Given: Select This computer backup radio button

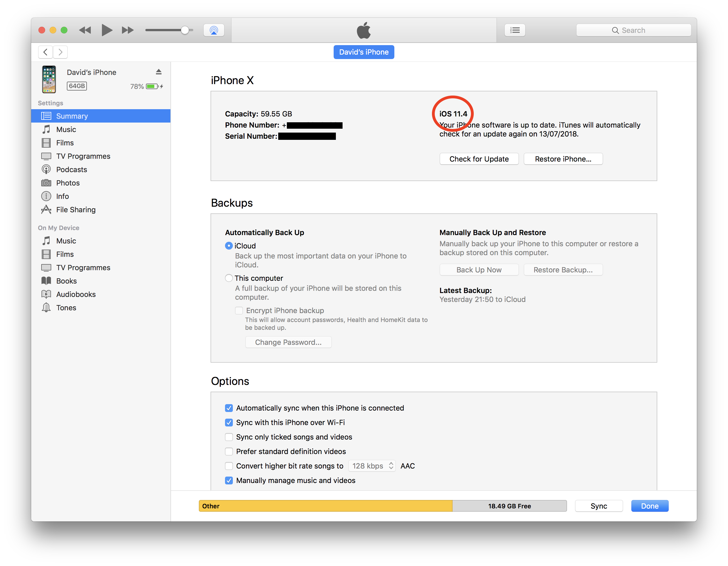Looking at the screenshot, I should pyautogui.click(x=229, y=278).
